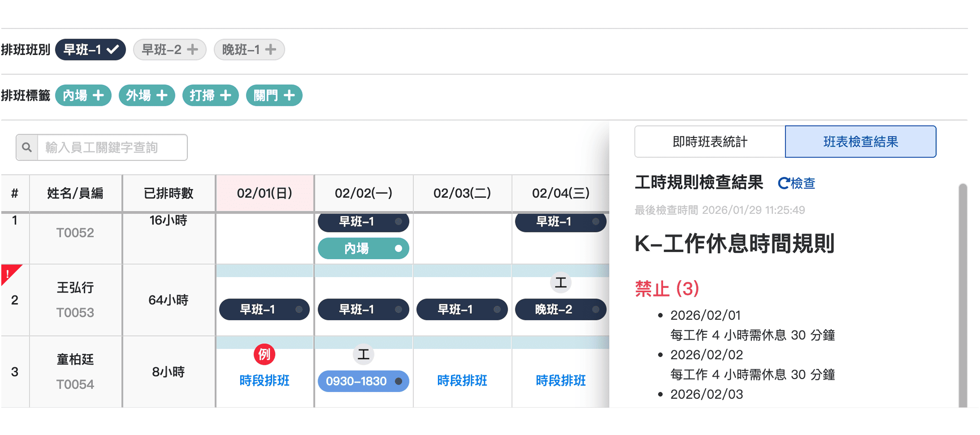Screen dimensions: 980x435
Task: Open 時段排班 under 02/03 for 童柏廷
Action: pos(462,380)
